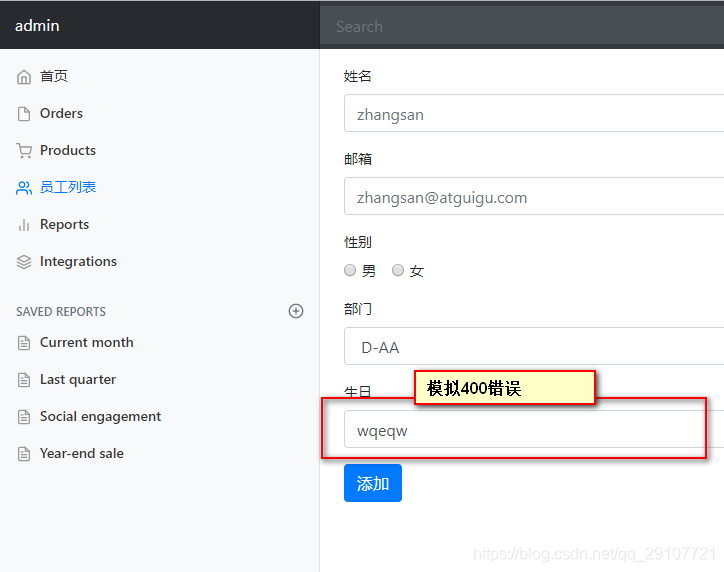This screenshot has height=572, width=724.
Task: Go to the Products section
Action: coord(68,150)
